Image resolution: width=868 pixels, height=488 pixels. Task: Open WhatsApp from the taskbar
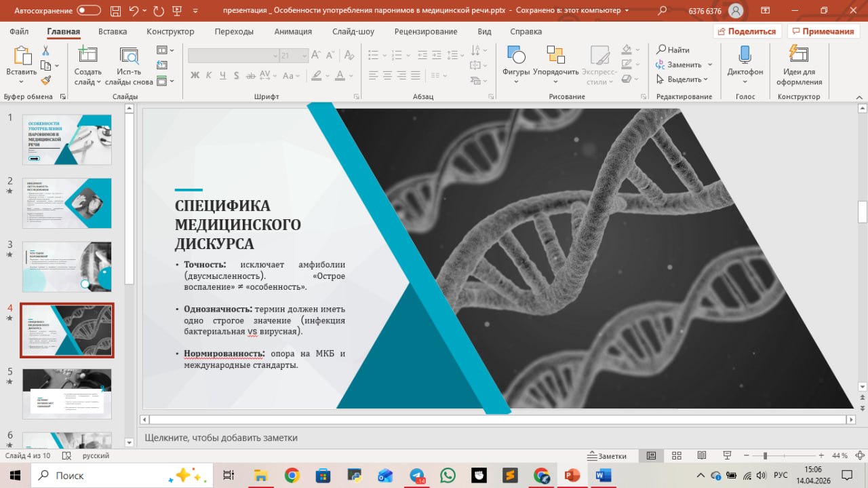click(x=448, y=476)
